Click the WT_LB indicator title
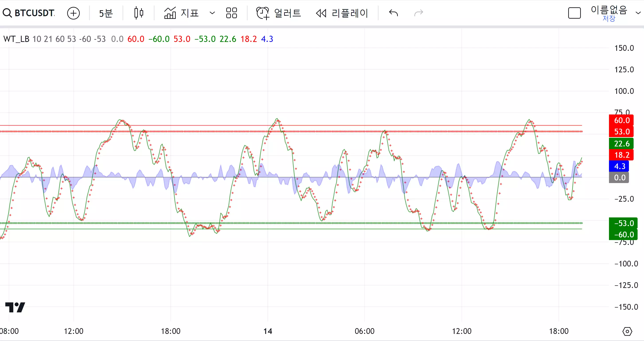The image size is (644, 341). (x=16, y=39)
